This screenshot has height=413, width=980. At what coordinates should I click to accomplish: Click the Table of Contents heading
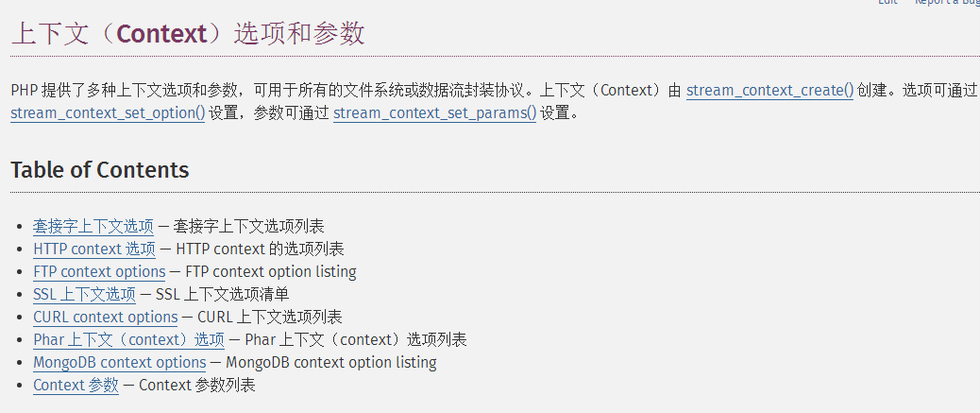pyautogui.click(x=100, y=169)
